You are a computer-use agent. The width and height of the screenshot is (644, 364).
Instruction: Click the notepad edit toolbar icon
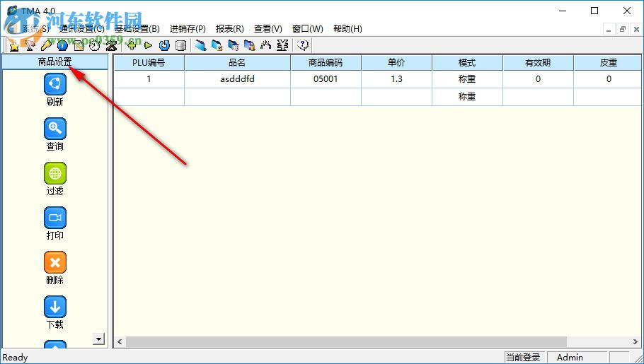point(79,45)
